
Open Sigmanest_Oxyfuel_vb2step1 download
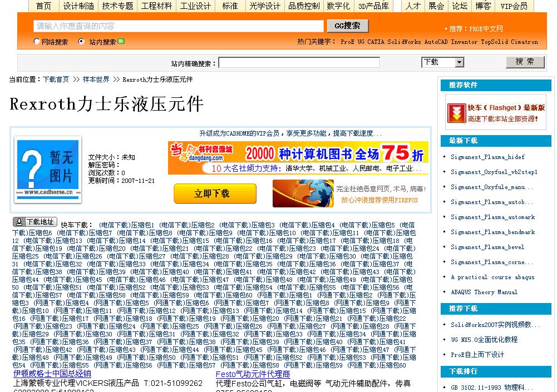(x=494, y=172)
